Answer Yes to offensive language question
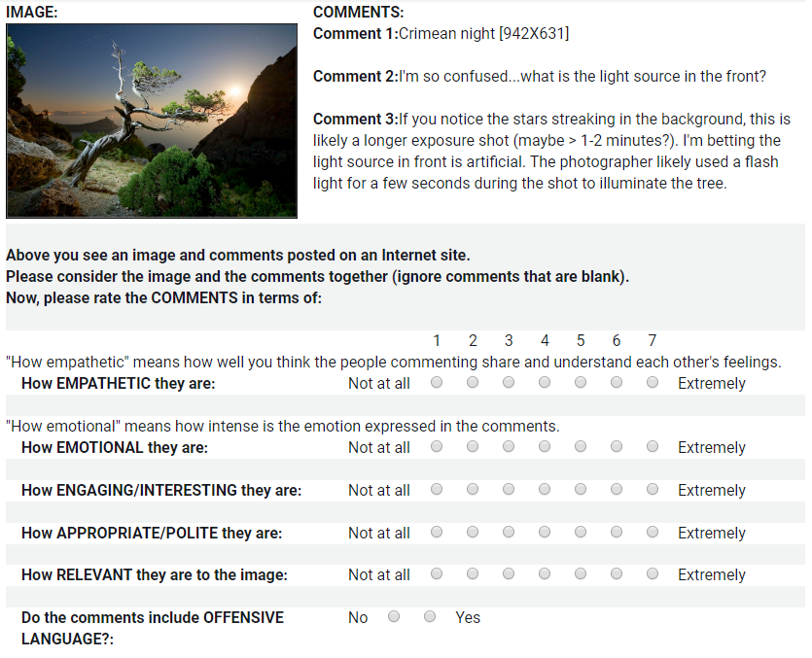812x658 pixels. point(429,617)
